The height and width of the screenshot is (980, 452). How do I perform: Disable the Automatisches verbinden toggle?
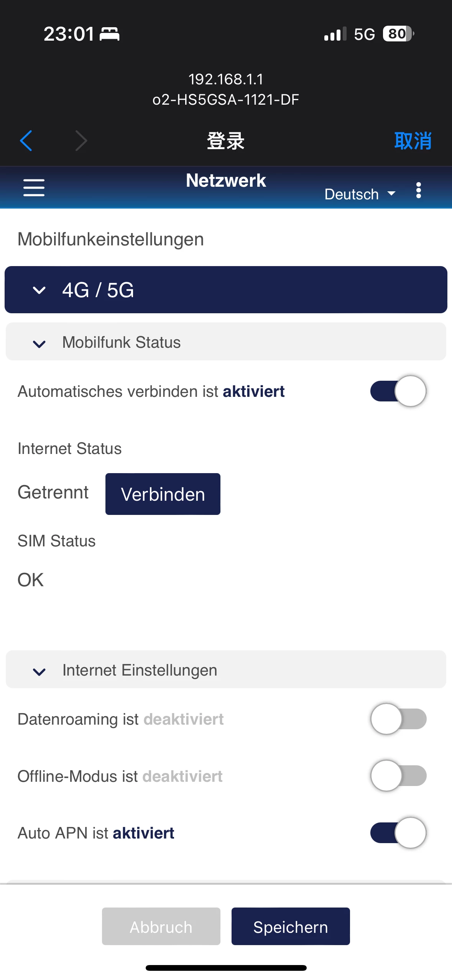[x=398, y=391]
